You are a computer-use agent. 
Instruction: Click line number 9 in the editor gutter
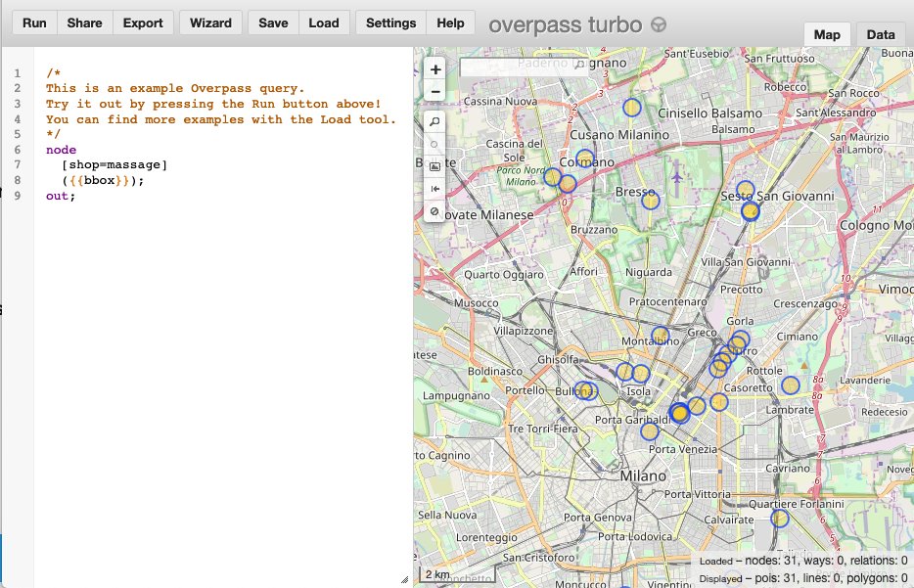18,196
